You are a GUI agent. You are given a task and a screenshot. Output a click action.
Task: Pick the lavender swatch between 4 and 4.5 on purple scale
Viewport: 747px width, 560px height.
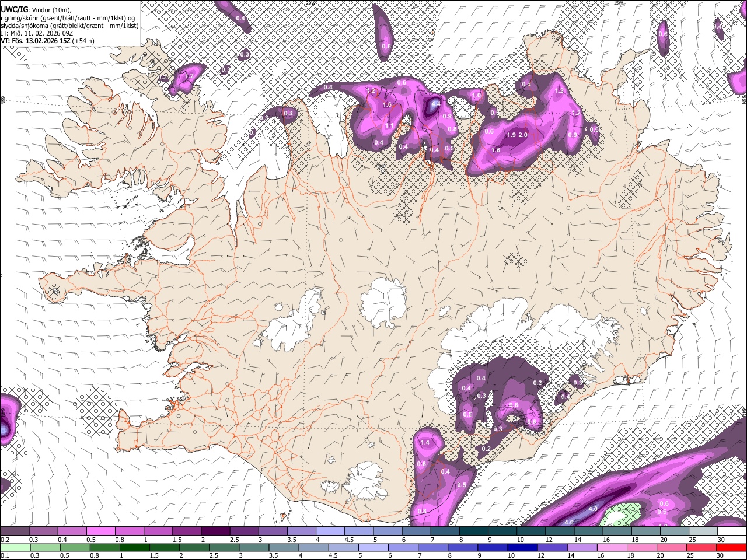[329, 531]
